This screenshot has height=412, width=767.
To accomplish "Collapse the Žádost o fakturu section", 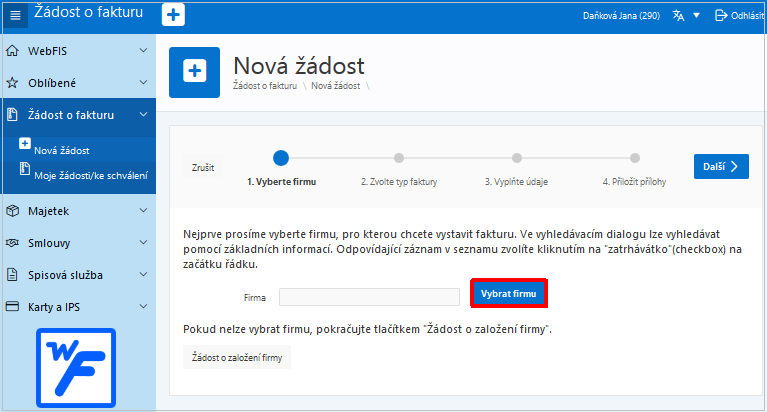I will pos(143,115).
